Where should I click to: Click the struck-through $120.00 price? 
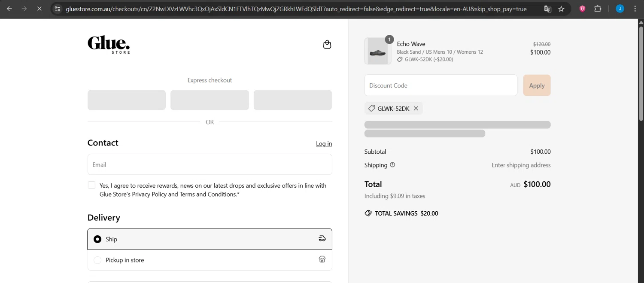pos(542,44)
